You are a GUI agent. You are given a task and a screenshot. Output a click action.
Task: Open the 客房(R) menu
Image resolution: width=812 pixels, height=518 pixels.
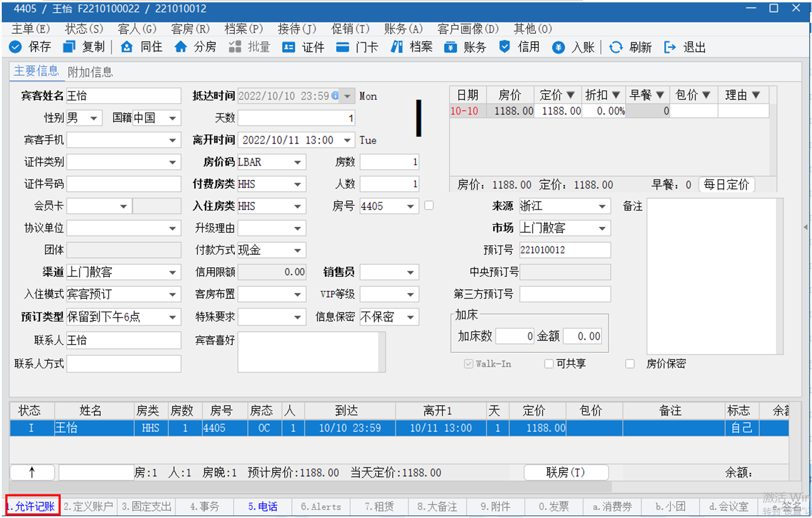pos(190,29)
